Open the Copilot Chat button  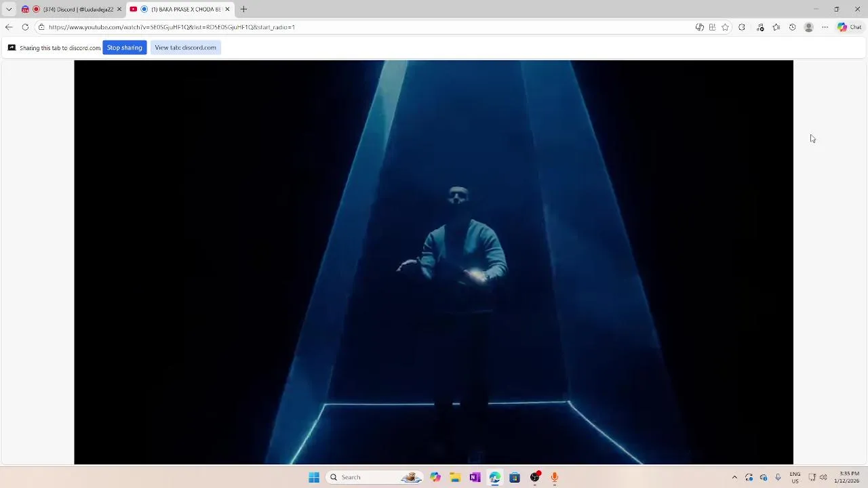850,27
